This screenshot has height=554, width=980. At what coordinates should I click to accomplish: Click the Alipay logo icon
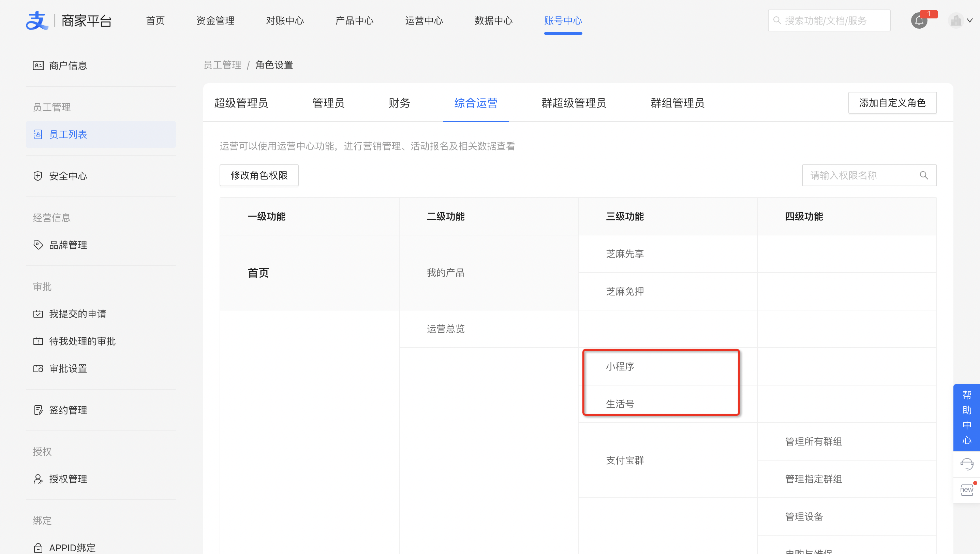(37, 20)
